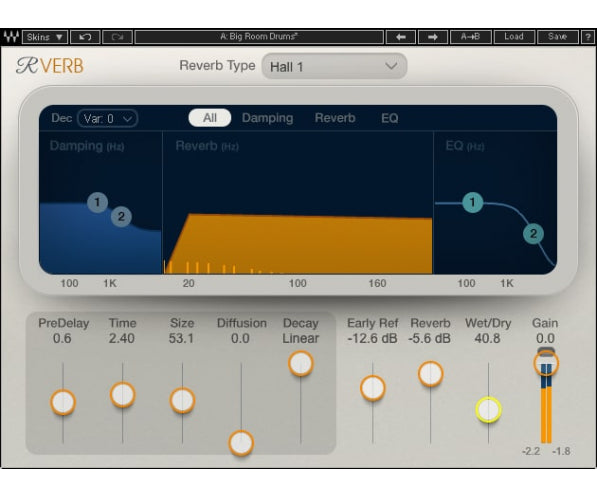Screen dimensions: 597x497
Task: Switch to the Reverb view tab
Action: click(x=335, y=118)
